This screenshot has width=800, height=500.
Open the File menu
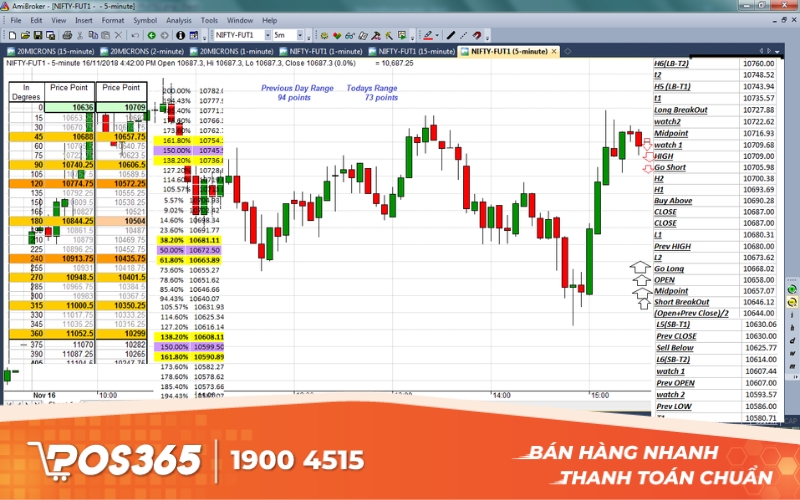(x=16, y=20)
